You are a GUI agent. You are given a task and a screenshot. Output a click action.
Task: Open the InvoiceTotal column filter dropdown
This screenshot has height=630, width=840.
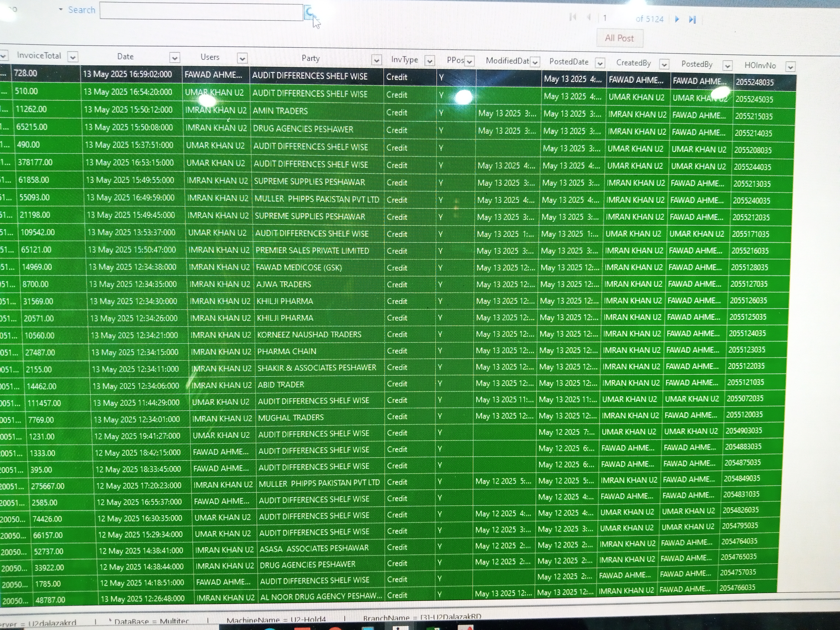pos(73,57)
